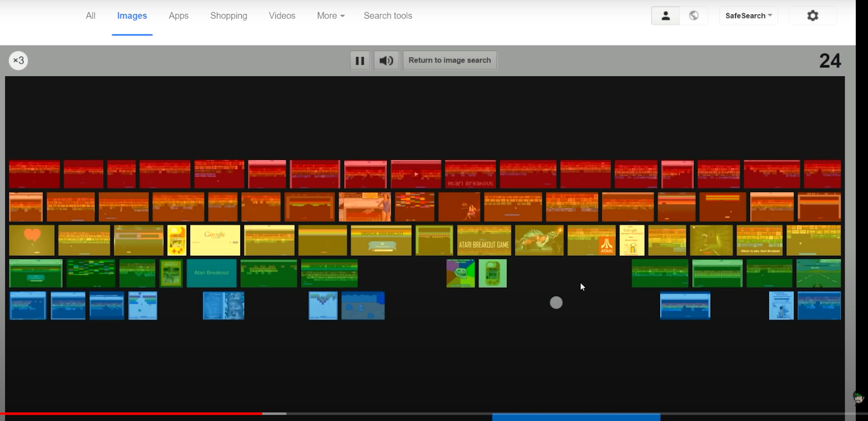Click the teal Atari Breakout thumbnail brick
This screenshot has width=868, height=421.
[212, 273]
